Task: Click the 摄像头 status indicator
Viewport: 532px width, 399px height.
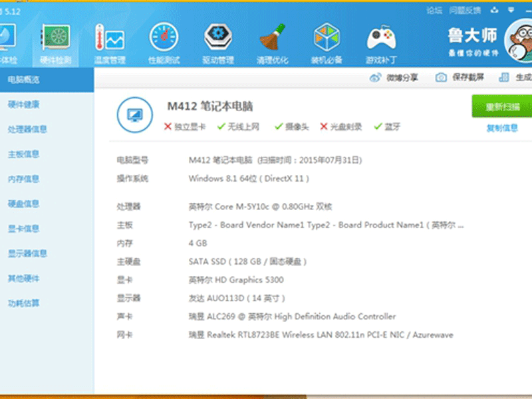Action: [x=292, y=127]
